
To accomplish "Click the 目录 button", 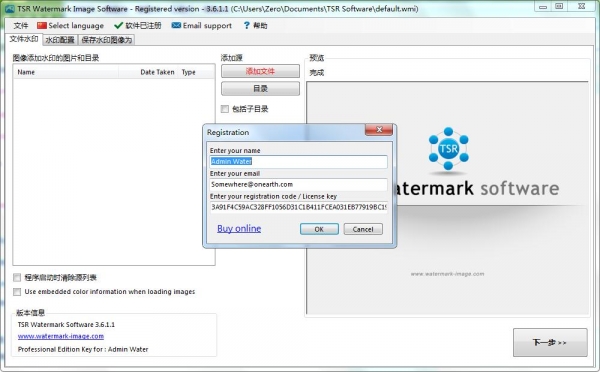I will [260, 88].
